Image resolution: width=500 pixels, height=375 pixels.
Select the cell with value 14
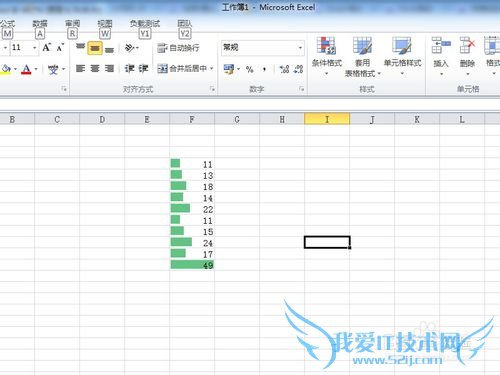192,198
